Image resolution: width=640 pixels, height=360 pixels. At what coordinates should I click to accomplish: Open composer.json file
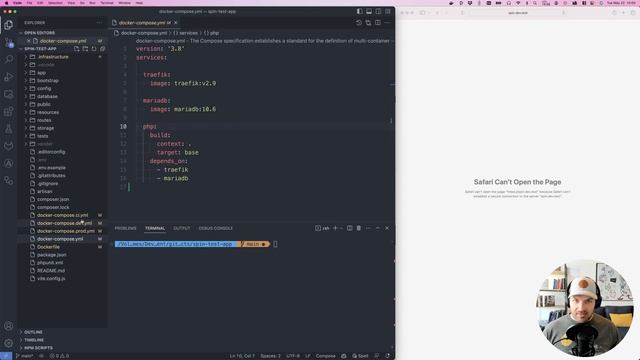53,199
